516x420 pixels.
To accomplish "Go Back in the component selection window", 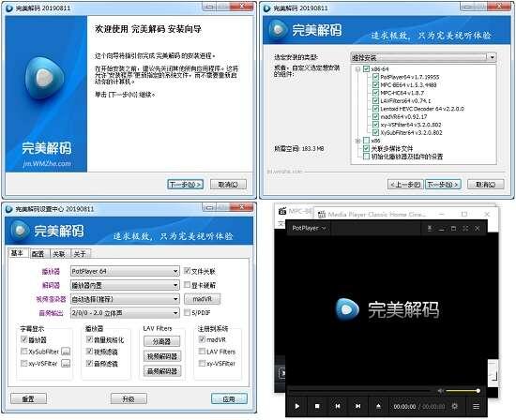I will click(405, 184).
